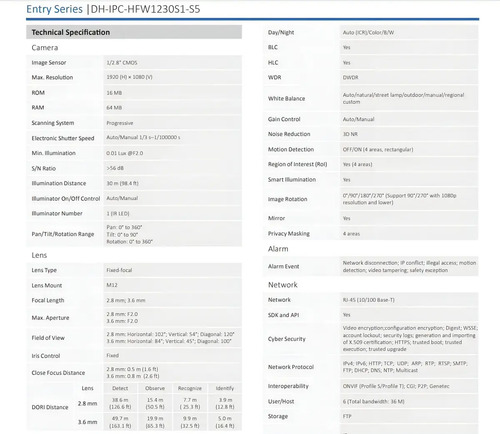
Task: Click the 'Smart Illumination' label
Action: [x=292, y=179]
